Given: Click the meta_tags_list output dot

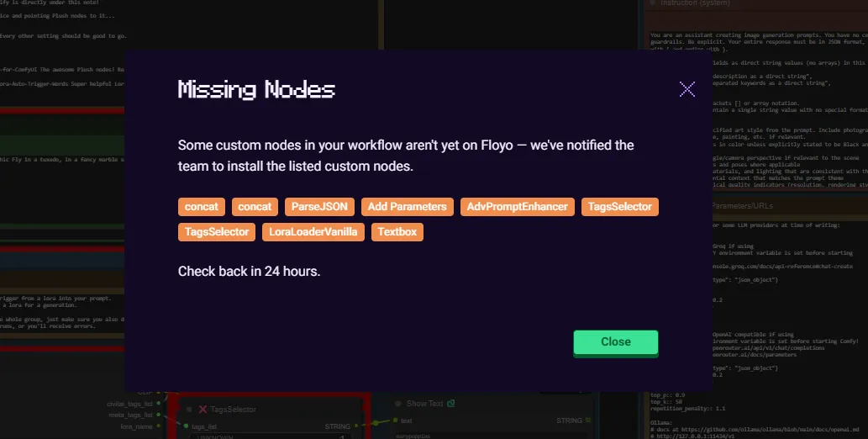Looking at the screenshot, I should pos(159,415).
